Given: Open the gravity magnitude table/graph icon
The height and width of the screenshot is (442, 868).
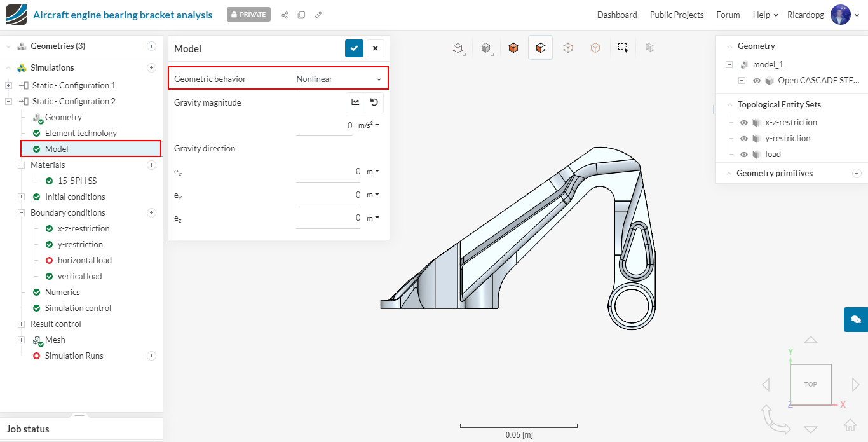Looking at the screenshot, I should pyautogui.click(x=355, y=102).
